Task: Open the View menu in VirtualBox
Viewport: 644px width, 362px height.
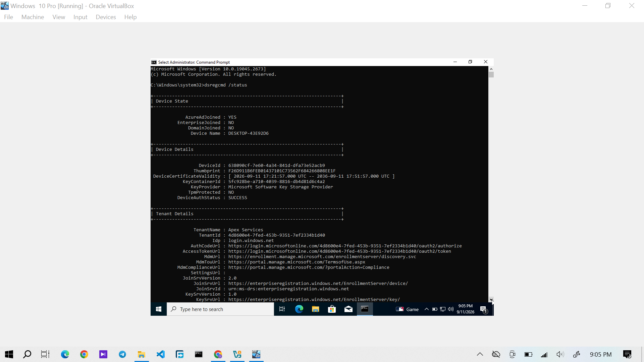Action: coord(59,17)
